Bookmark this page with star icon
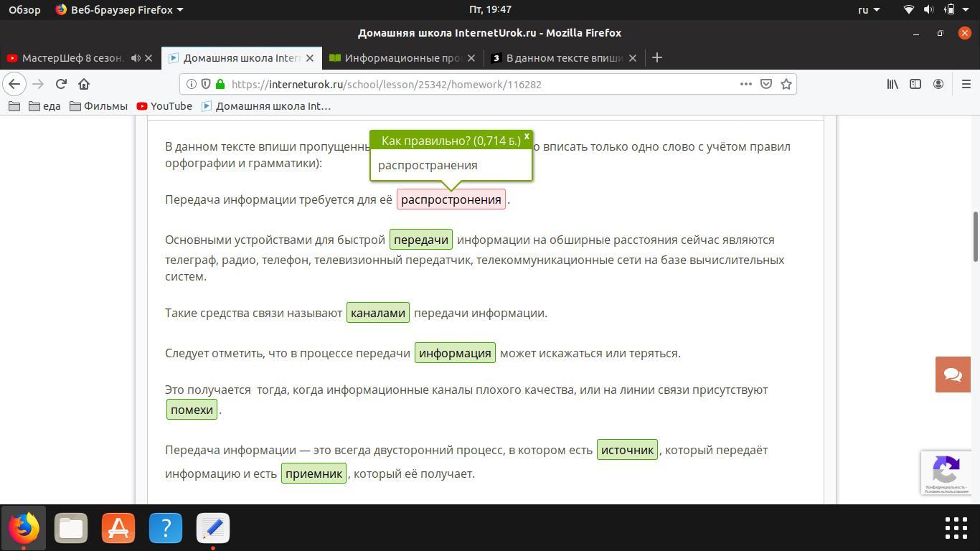 tap(786, 84)
